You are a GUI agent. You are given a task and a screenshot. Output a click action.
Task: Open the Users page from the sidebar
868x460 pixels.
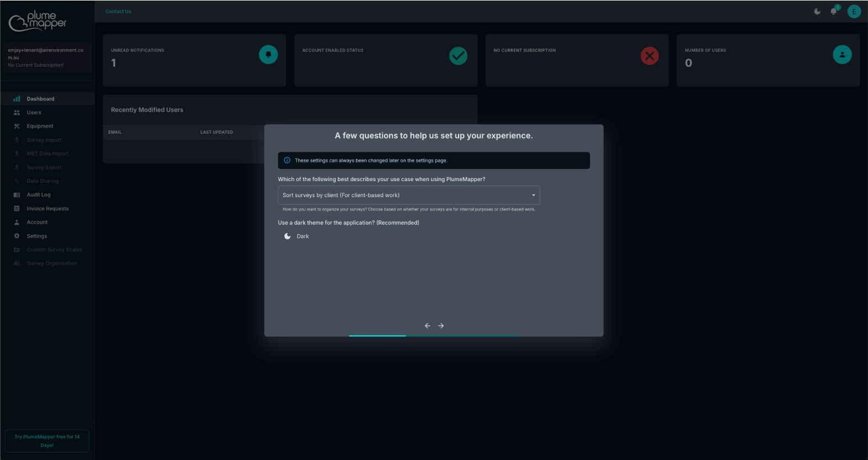click(x=34, y=113)
